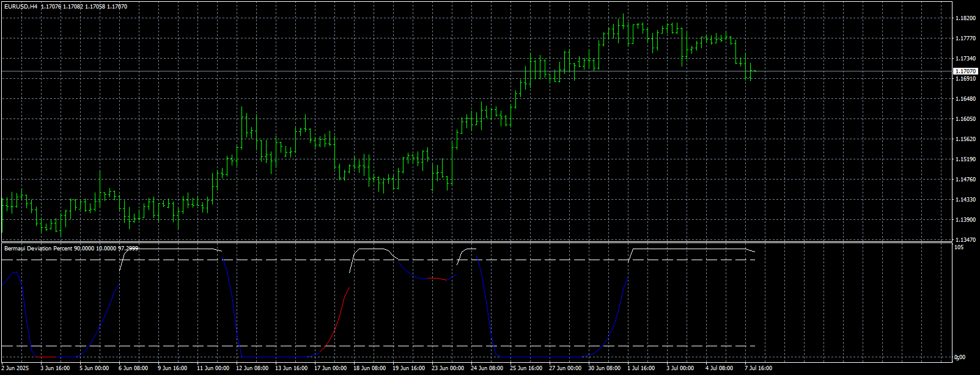The height and width of the screenshot is (375, 980).
Task: Click the 7 Jul 16:00 time label
Action: pos(758,368)
